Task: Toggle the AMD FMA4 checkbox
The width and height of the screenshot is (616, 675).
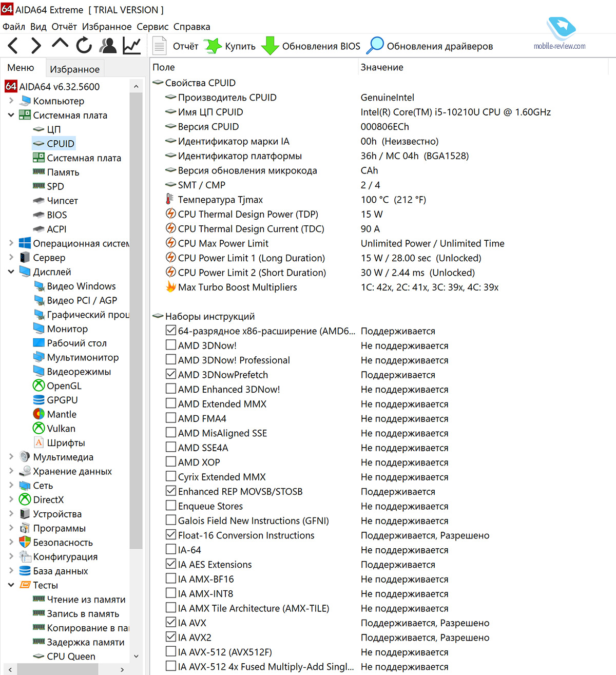Action: [171, 418]
